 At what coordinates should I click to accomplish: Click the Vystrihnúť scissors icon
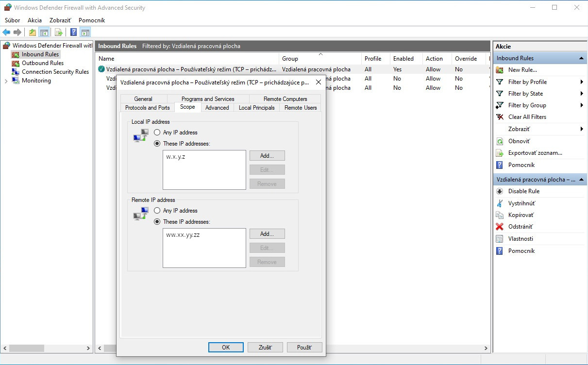[500, 203]
